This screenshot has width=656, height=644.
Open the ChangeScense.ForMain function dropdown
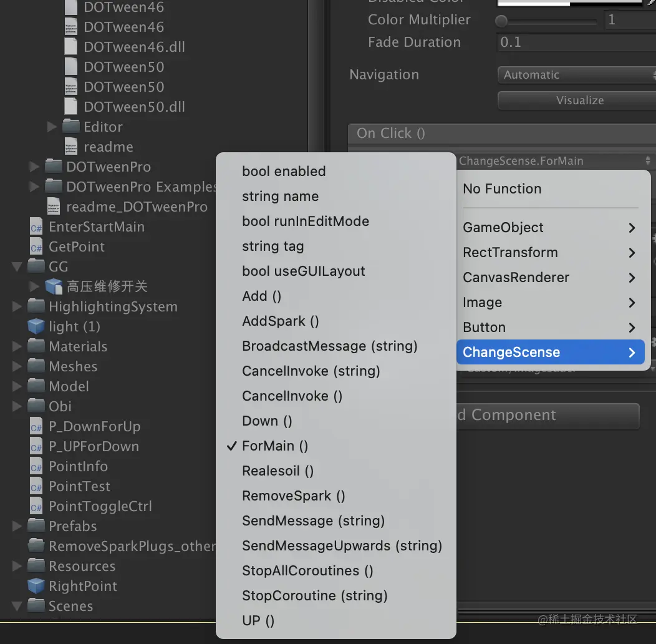556,161
